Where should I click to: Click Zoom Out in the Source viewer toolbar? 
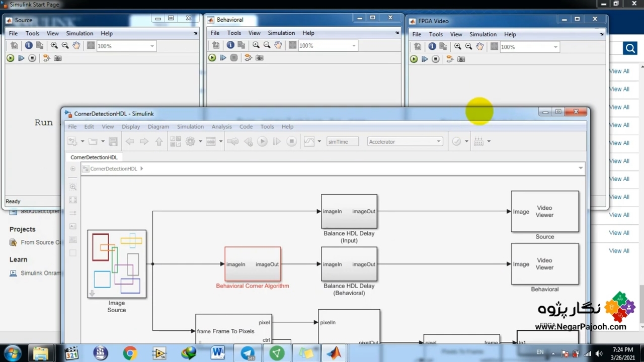(x=65, y=46)
